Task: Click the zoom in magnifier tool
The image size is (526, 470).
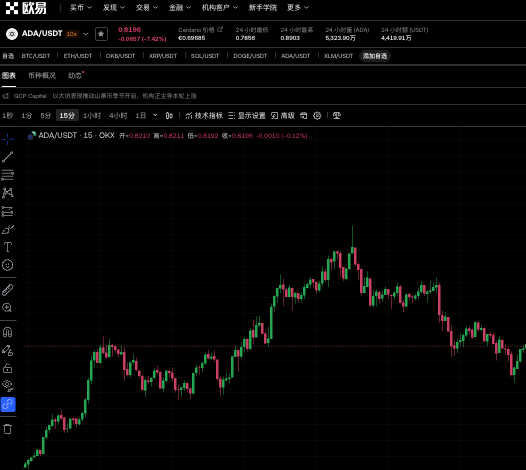Action: pos(7,308)
